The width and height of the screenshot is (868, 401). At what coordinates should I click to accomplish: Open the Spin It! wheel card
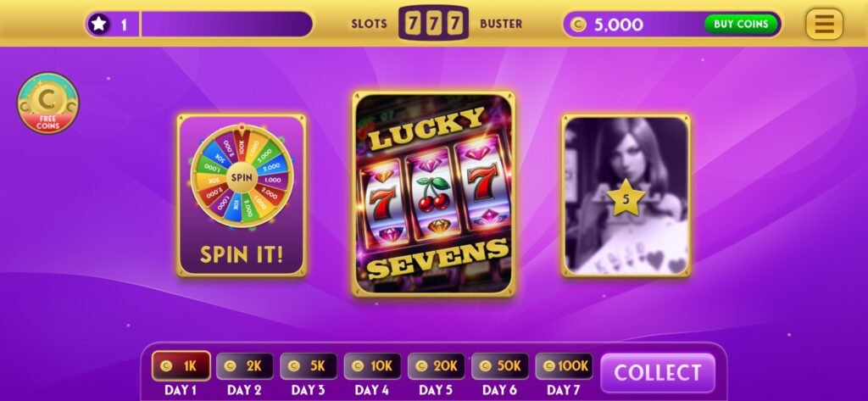(242, 195)
